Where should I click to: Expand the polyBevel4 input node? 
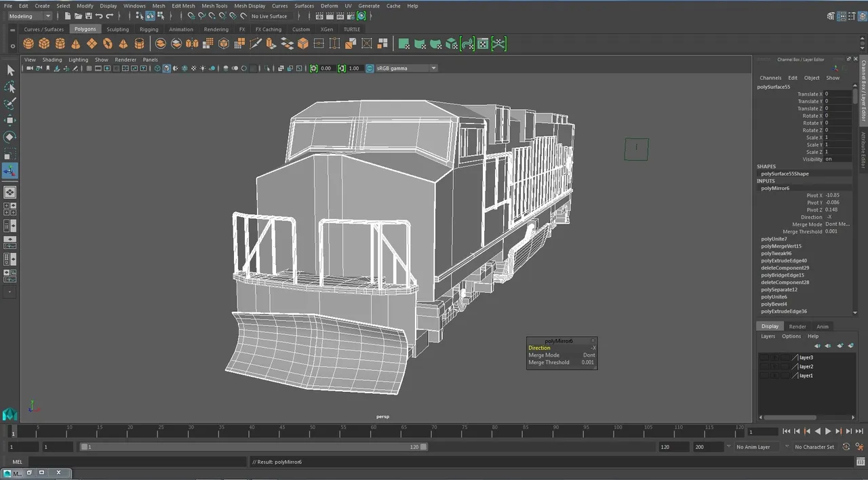pos(774,304)
